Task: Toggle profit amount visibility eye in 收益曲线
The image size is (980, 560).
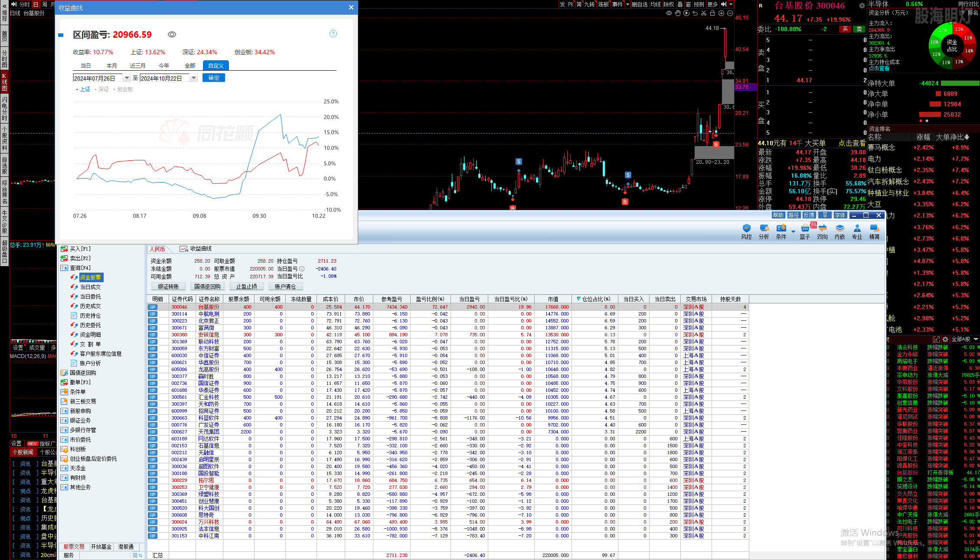Action: [x=172, y=35]
